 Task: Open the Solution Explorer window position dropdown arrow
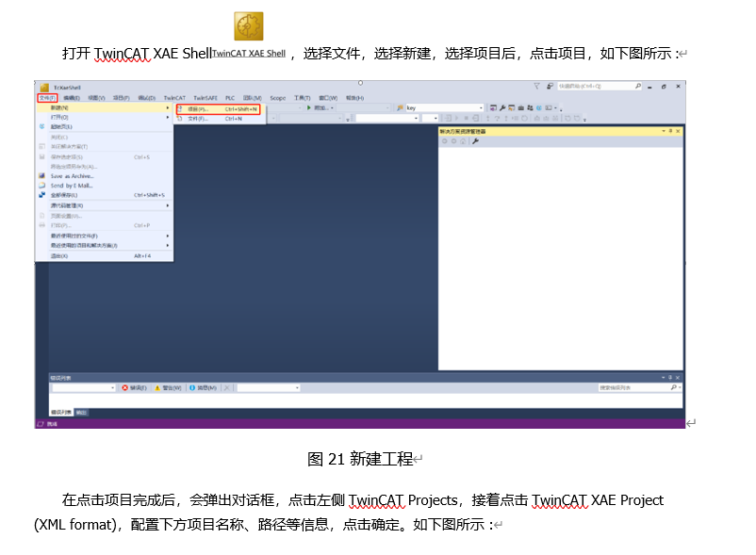pyautogui.click(x=664, y=131)
